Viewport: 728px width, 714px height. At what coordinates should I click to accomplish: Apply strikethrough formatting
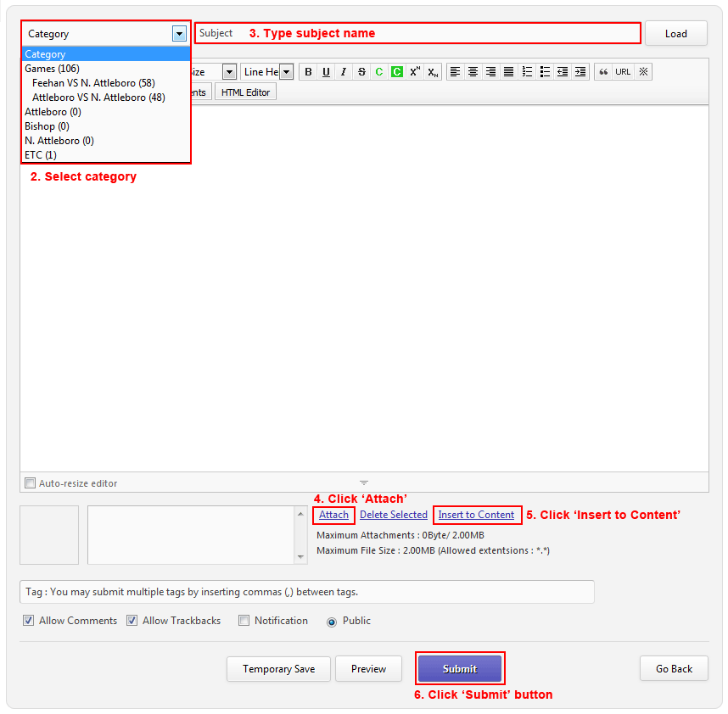click(x=361, y=72)
